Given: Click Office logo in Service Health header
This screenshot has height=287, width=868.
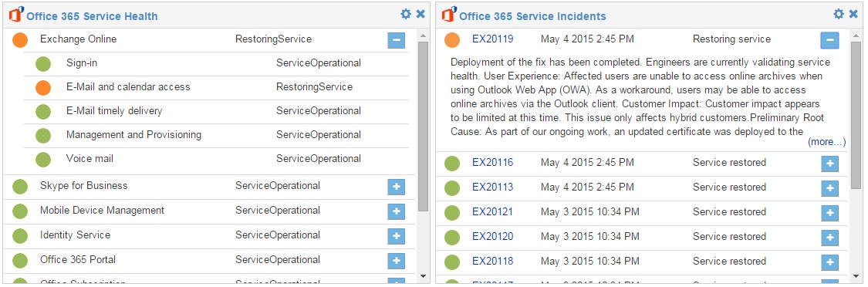Looking at the screenshot, I should (16, 15).
